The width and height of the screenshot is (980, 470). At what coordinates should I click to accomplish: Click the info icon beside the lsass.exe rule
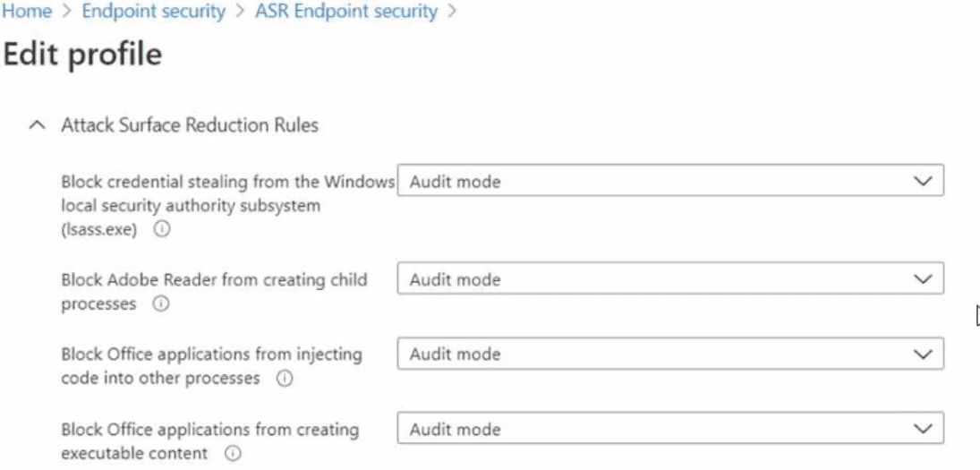click(162, 229)
